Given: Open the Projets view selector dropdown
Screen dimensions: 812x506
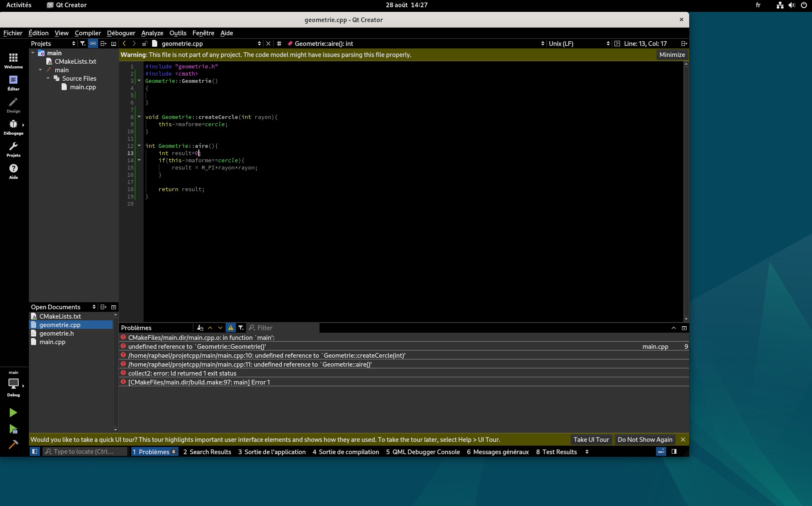Looking at the screenshot, I should [53, 43].
